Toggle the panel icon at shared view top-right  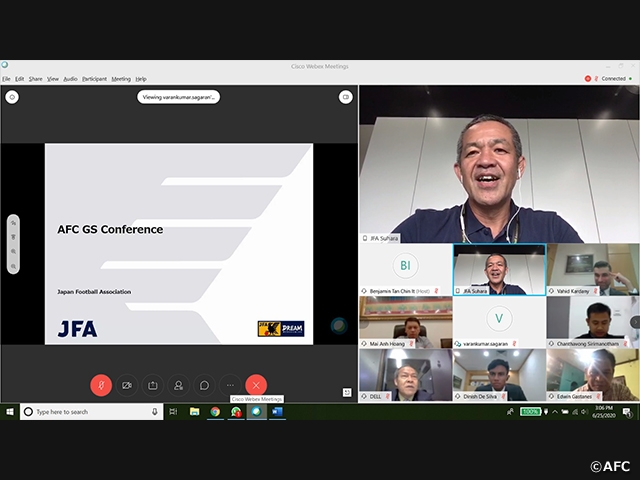pos(346,97)
